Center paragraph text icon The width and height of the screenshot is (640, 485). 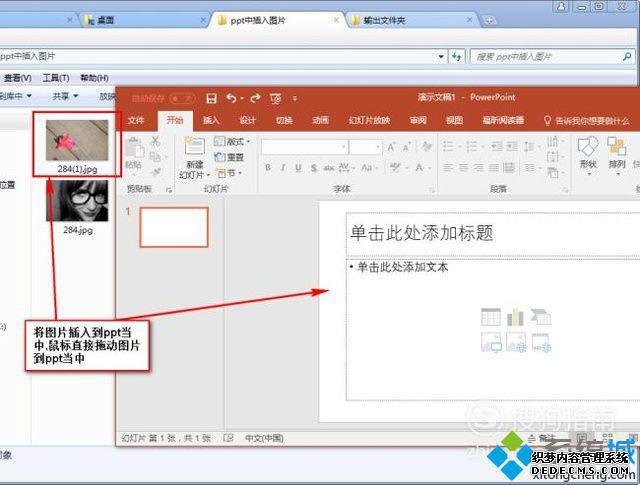point(463,167)
